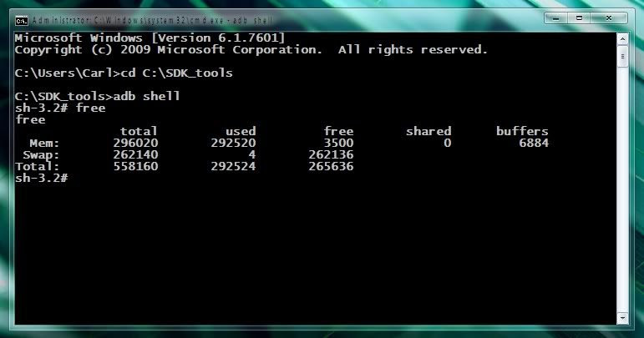Viewport: 644px width, 338px height.
Task: Click Mem total value 296020
Action: pos(135,144)
